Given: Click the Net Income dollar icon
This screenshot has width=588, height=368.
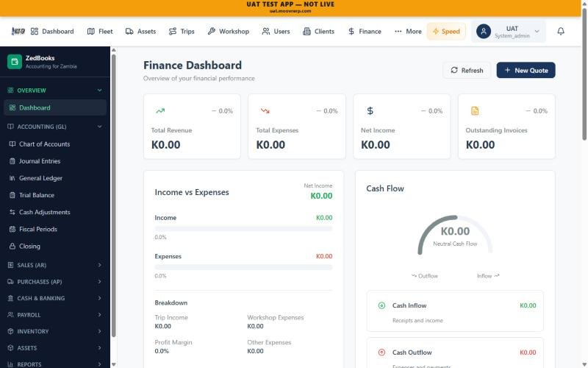Looking at the screenshot, I should 370,111.
